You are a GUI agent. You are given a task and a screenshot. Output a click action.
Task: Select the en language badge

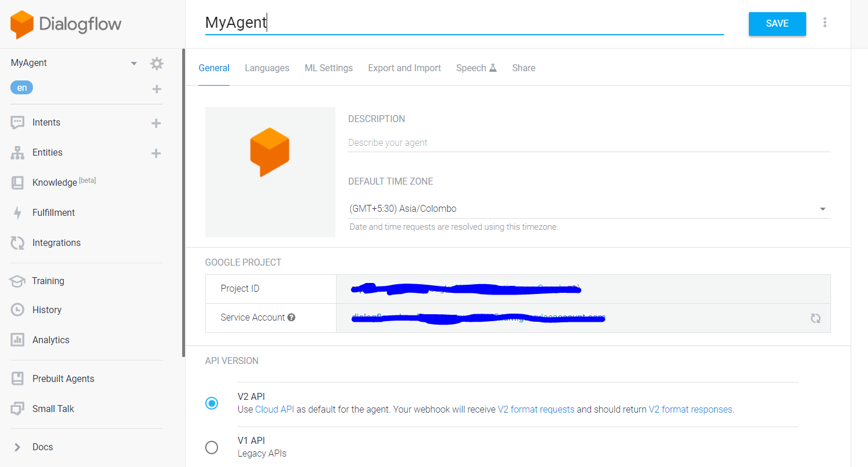tap(21, 88)
